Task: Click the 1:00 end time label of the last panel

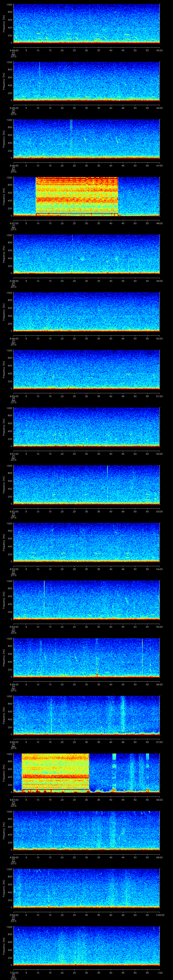Action: point(160,972)
